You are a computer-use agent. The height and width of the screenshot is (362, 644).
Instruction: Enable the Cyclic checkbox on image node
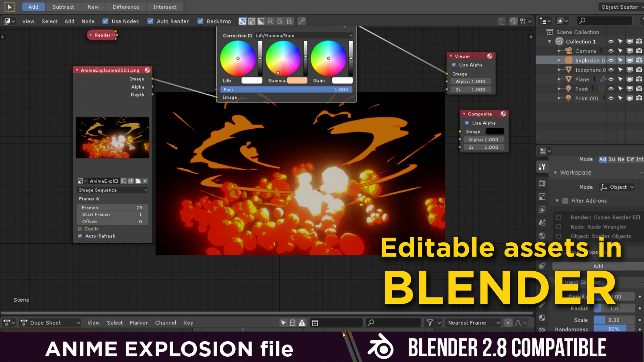tap(79, 229)
